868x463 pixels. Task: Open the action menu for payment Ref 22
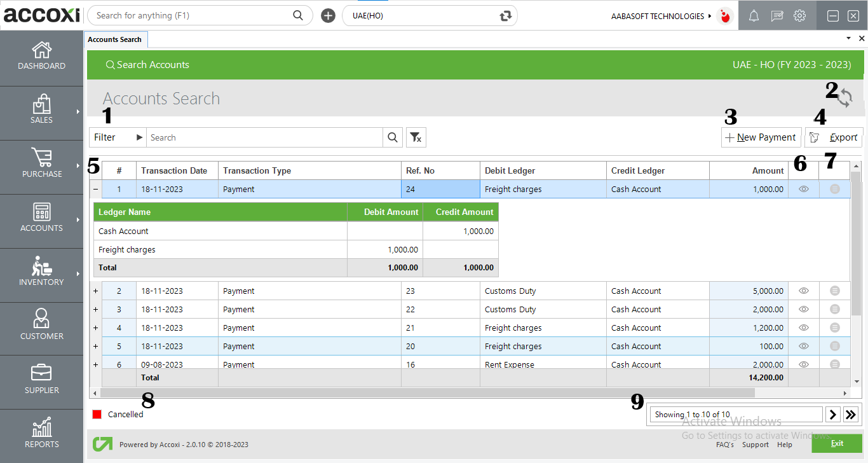[x=834, y=309]
